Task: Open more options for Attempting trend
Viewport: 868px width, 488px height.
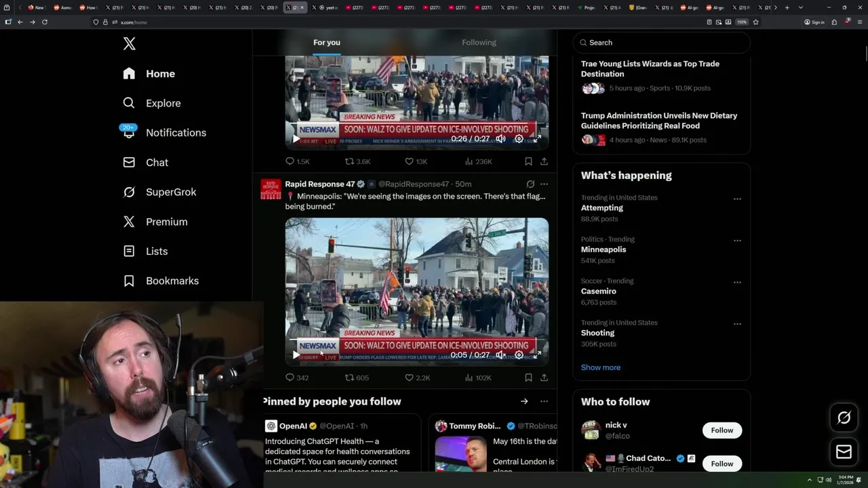Action: coord(737,199)
